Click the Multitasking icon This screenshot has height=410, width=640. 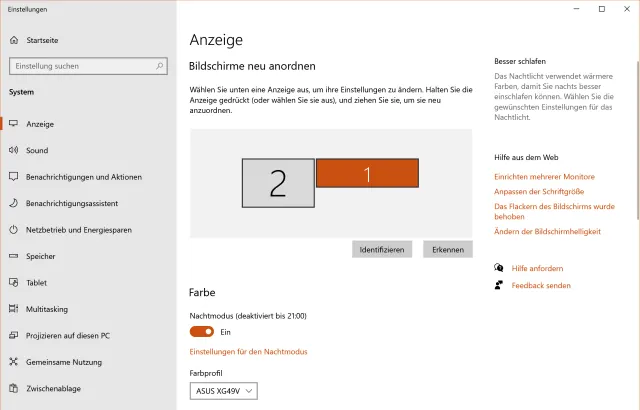click(13, 309)
